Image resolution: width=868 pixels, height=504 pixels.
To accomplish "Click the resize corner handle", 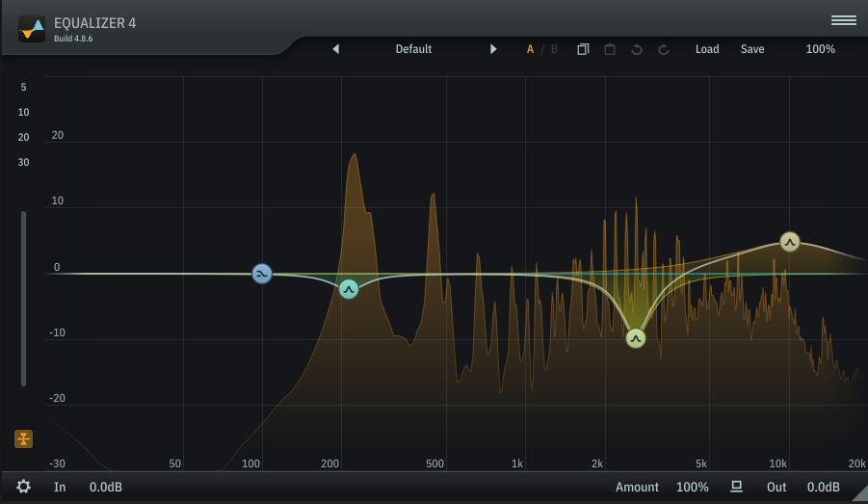I will pos(861,494).
